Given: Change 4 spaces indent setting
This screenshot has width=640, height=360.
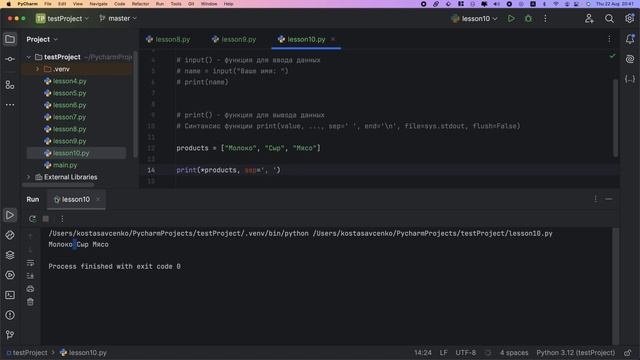Looking at the screenshot, I should pos(514,353).
